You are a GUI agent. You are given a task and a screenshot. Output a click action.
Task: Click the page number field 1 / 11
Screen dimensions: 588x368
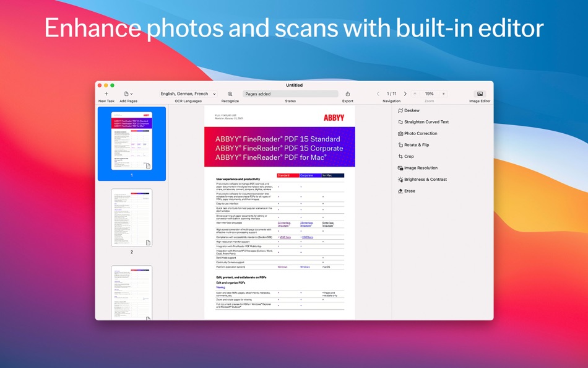coord(392,94)
